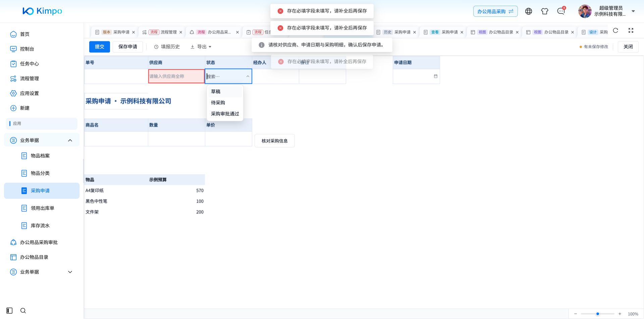Open 任务中心 in sidebar
644x319 pixels.
42,64
